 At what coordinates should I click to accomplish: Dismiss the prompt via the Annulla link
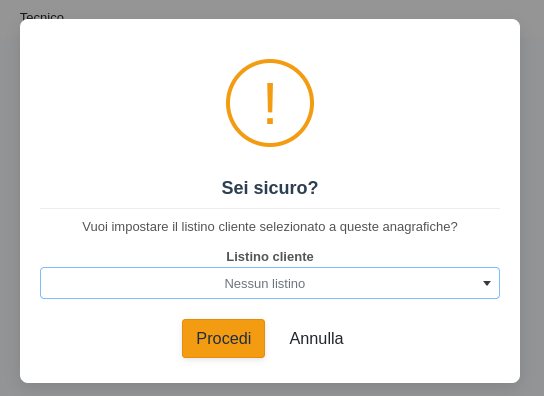click(x=316, y=338)
